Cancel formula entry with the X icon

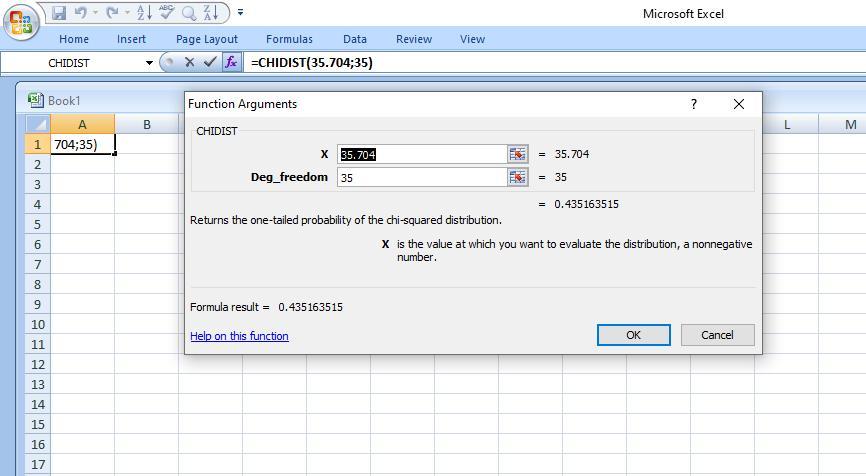point(189,62)
